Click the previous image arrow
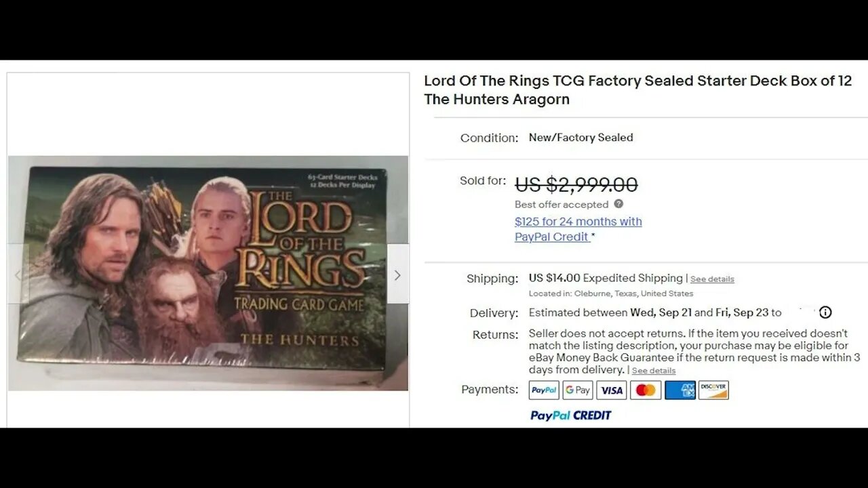 (18, 274)
